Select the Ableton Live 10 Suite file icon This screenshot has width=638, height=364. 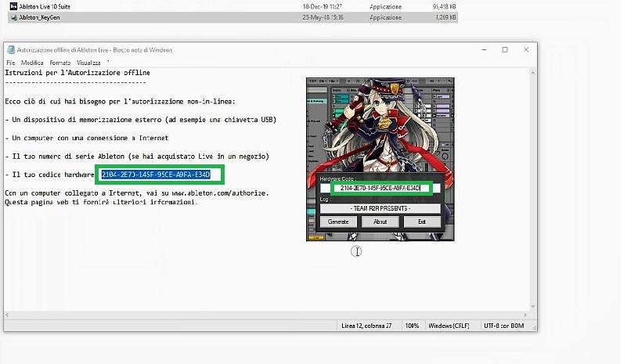click(13, 6)
